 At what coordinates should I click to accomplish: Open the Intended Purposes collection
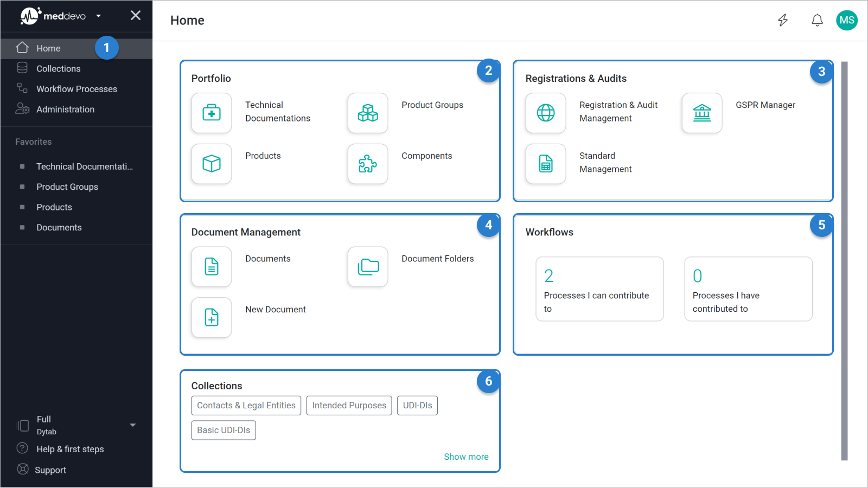[349, 405]
